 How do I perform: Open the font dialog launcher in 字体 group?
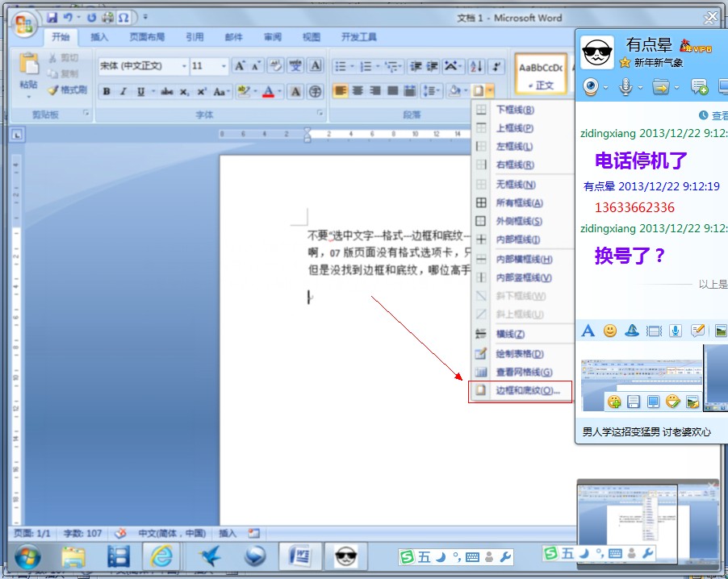click(320, 113)
